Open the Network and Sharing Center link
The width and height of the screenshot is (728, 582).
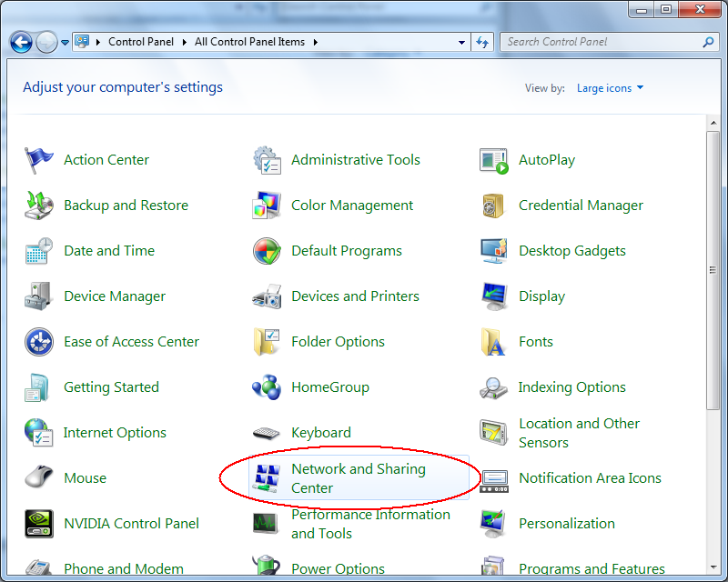click(x=359, y=478)
